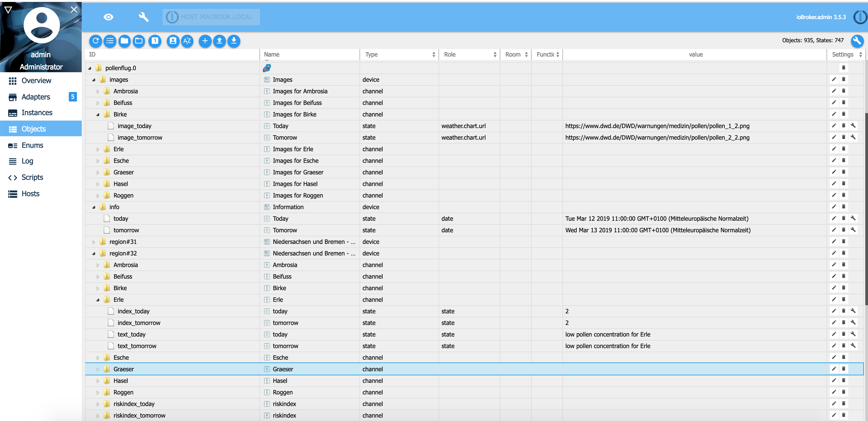
Task: Toggle the eye visibility icon in header
Action: click(108, 17)
